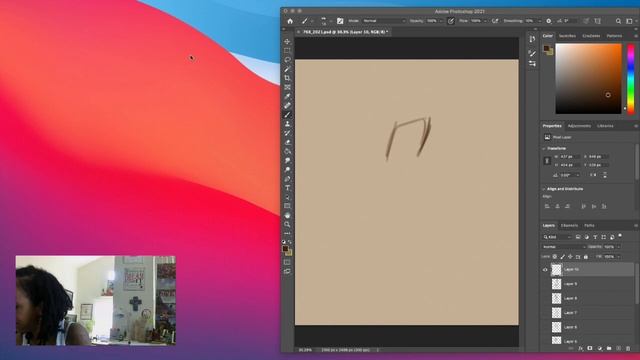The image size is (640, 360).
Task: Hide Layer 10 with eye icon
Action: [x=545, y=270]
